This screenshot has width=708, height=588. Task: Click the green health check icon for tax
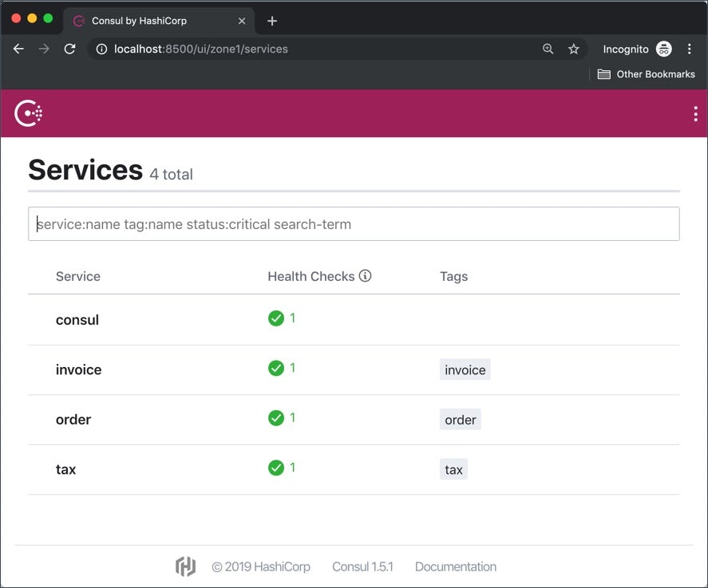click(x=277, y=468)
